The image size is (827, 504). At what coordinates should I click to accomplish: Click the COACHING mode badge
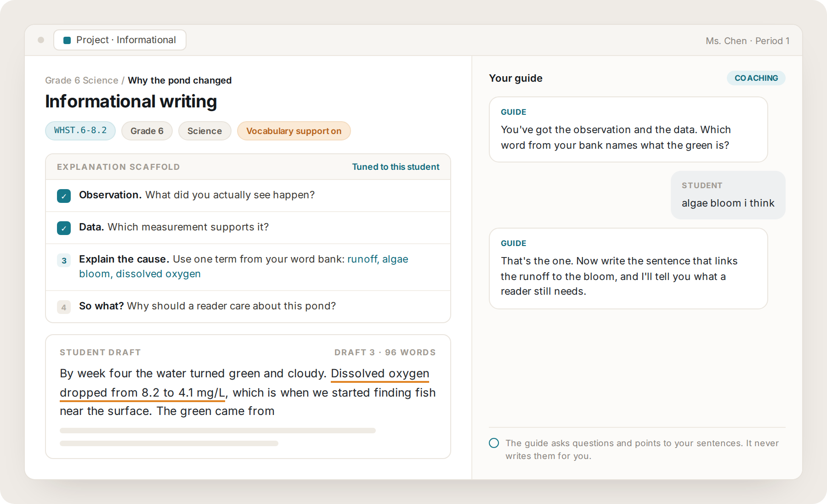coord(756,78)
